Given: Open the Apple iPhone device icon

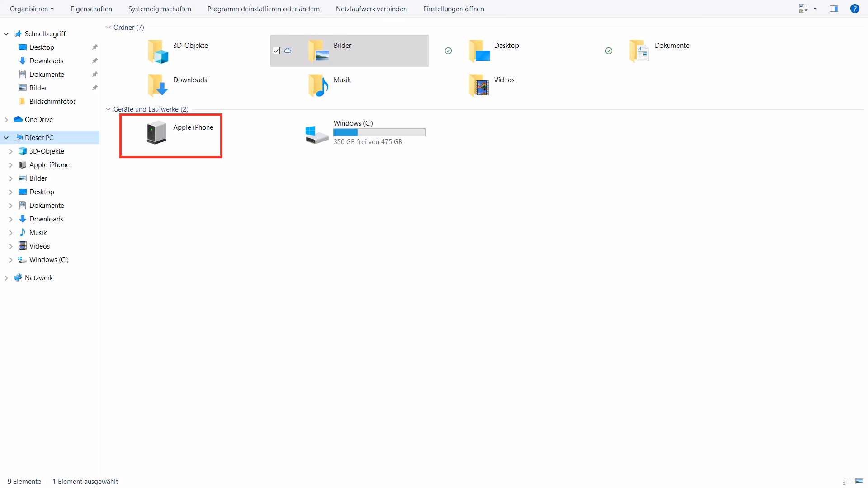Looking at the screenshot, I should [157, 132].
